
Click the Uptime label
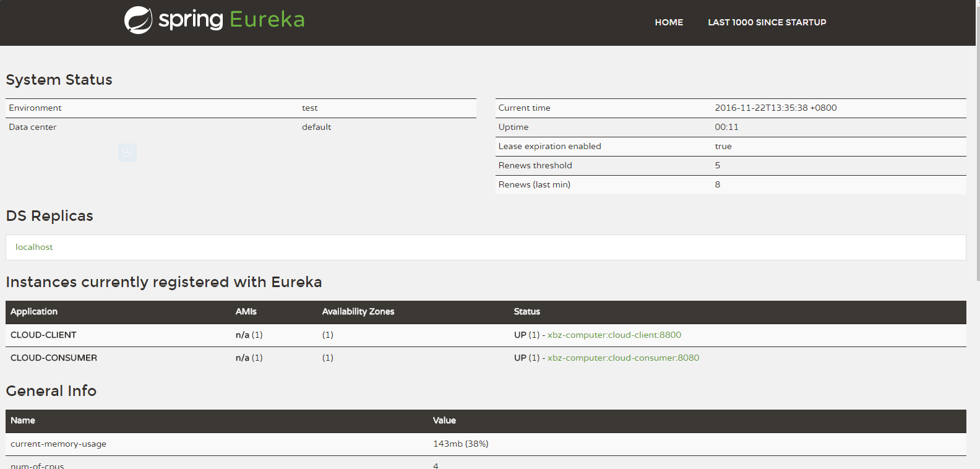pyautogui.click(x=514, y=127)
